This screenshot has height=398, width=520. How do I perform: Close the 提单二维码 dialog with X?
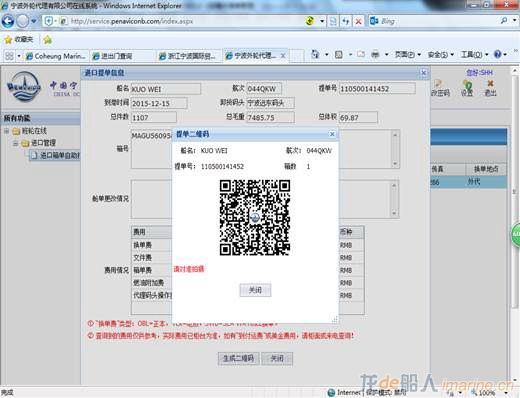pos(332,134)
